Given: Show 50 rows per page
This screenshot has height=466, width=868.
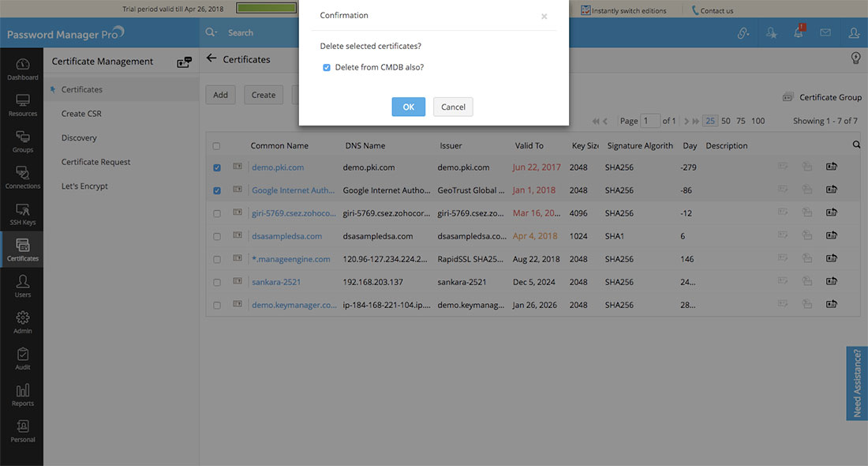Looking at the screenshot, I should pyautogui.click(x=726, y=121).
